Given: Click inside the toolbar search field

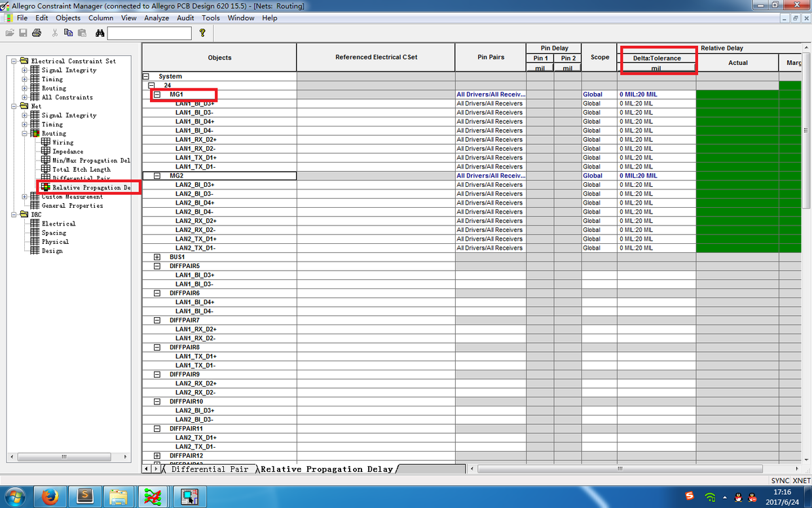Looking at the screenshot, I should [x=149, y=33].
